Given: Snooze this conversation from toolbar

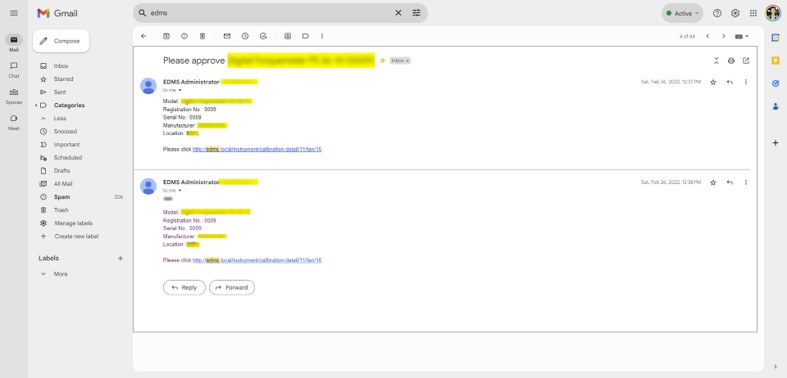Looking at the screenshot, I should [245, 36].
